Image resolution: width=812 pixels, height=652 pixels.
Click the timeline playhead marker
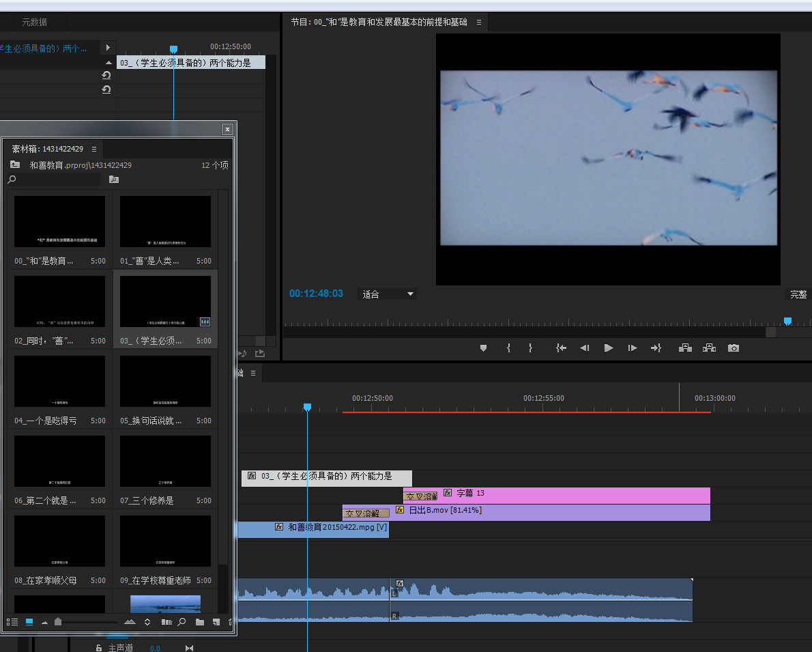[307, 408]
